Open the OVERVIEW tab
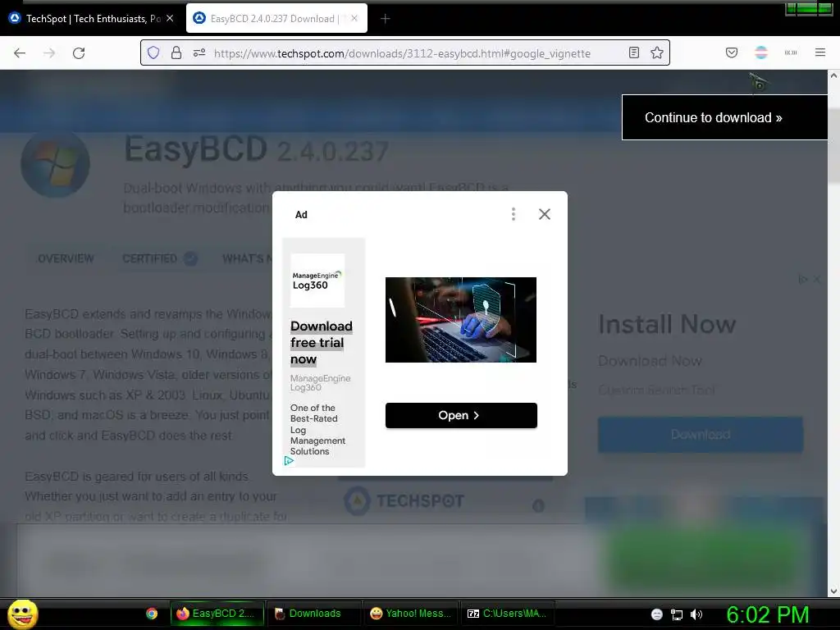 [66, 258]
